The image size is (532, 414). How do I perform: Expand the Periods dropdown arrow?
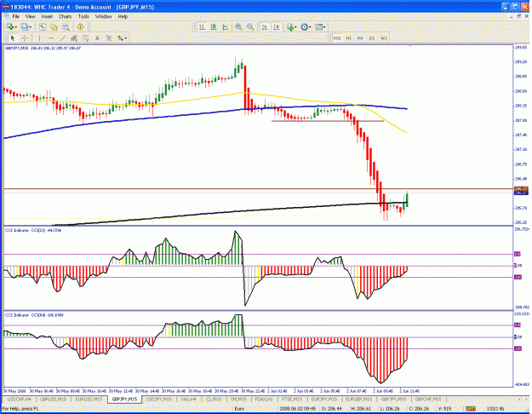click(x=310, y=27)
